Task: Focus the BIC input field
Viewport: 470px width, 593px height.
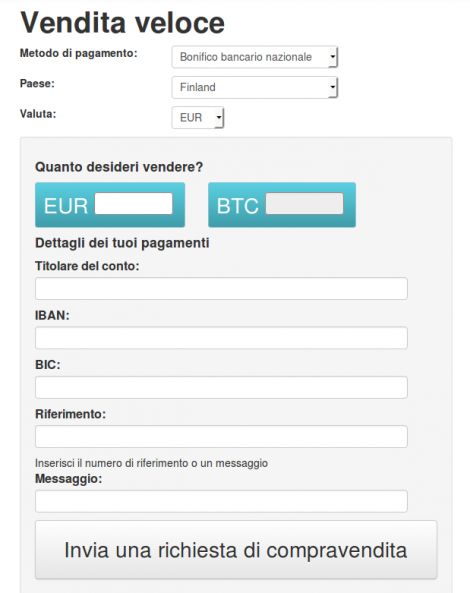Action: 221,387
